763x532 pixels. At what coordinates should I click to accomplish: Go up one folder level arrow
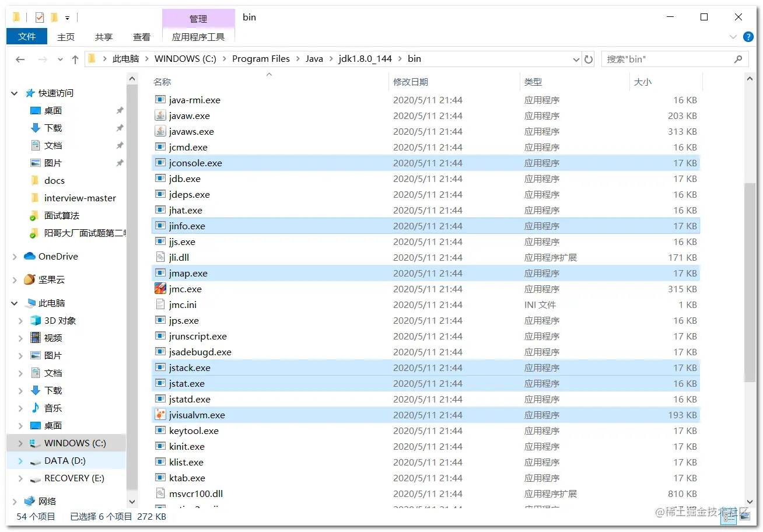(75, 59)
